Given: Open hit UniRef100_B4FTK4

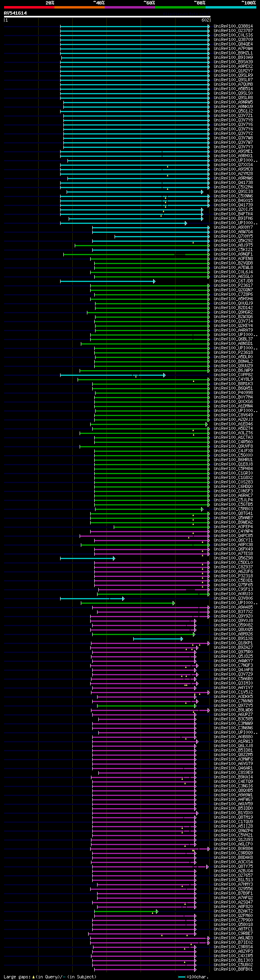Looking at the screenshot, I should click(233, 214).
